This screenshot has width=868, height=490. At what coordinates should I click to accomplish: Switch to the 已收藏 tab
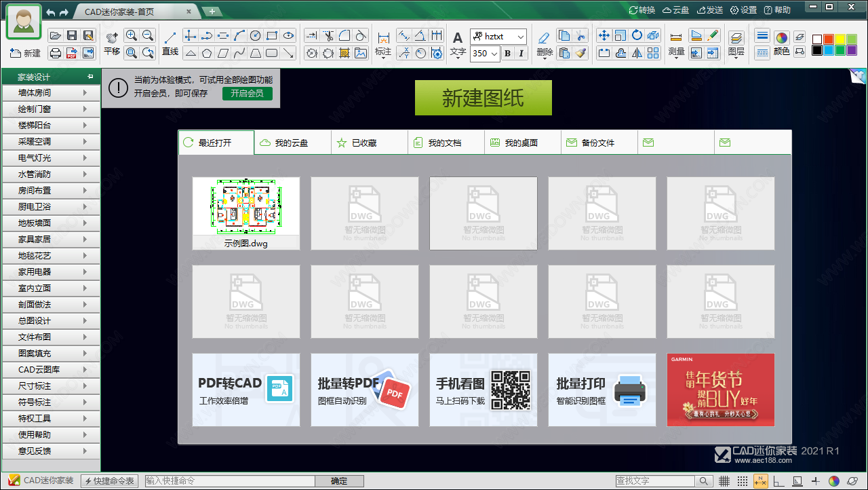click(370, 143)
